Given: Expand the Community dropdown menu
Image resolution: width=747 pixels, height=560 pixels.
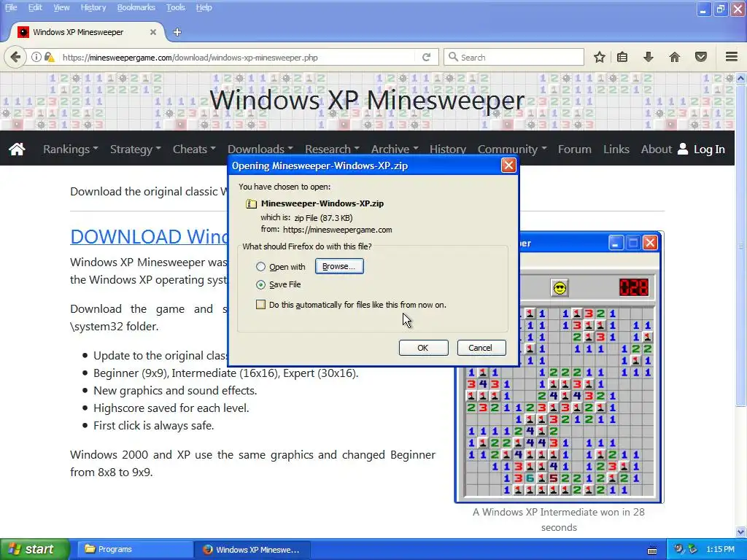Looking at the screenshot, I should tap(512, 149).
